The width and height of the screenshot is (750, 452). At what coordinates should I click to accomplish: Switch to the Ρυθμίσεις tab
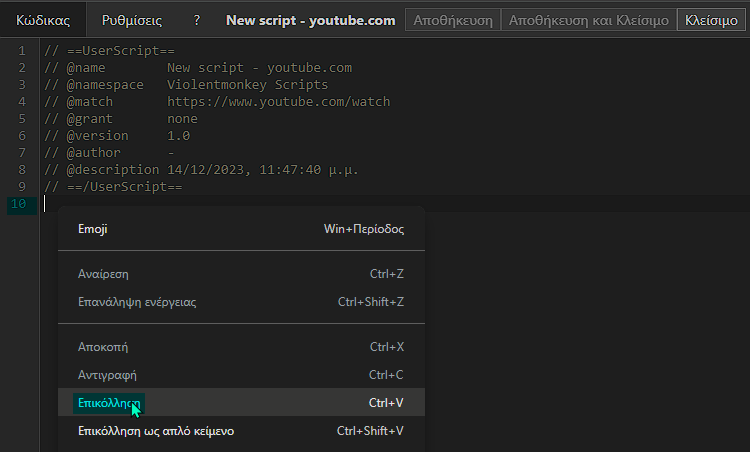(132, 20)
